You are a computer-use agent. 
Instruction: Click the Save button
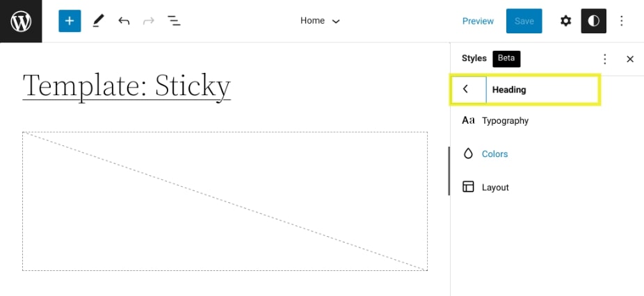[524, 21]
